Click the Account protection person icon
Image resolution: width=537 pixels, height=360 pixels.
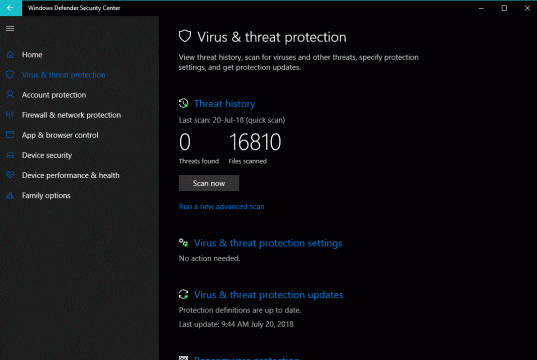[10, 95]
